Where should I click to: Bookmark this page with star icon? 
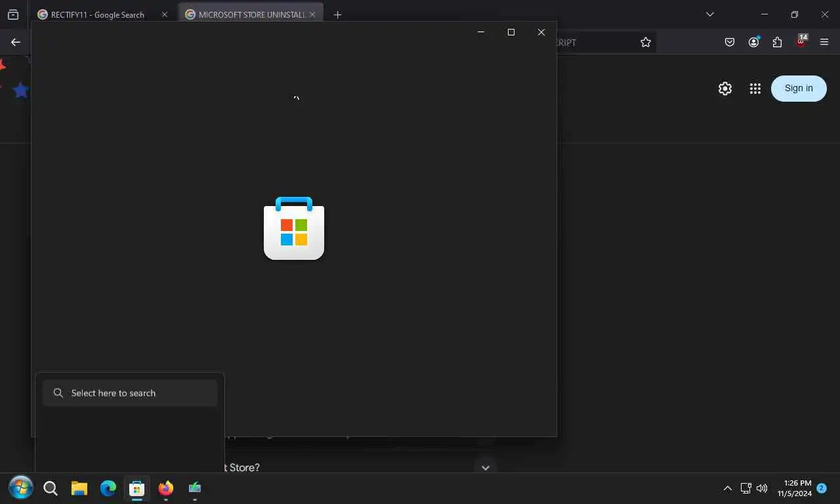coord(646,42)
